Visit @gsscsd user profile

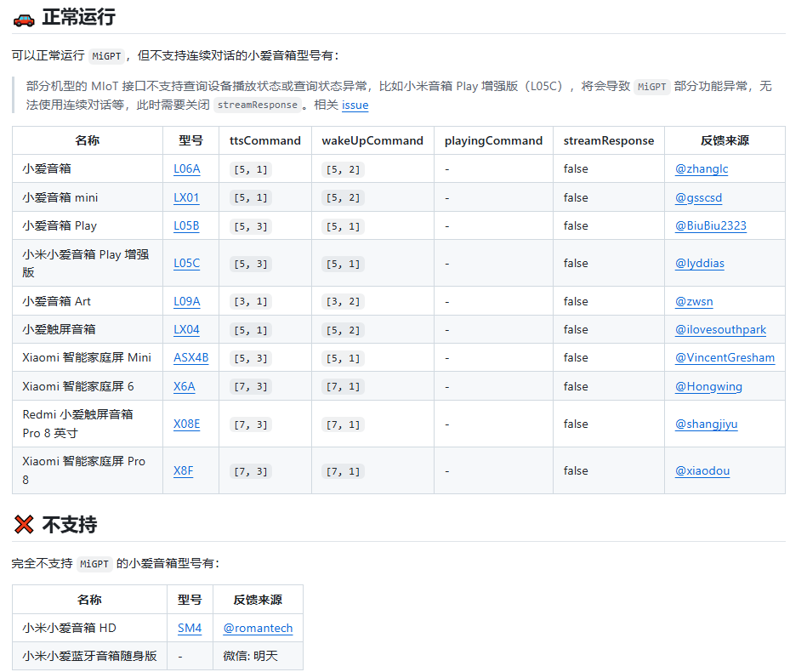tap(698, 197)
